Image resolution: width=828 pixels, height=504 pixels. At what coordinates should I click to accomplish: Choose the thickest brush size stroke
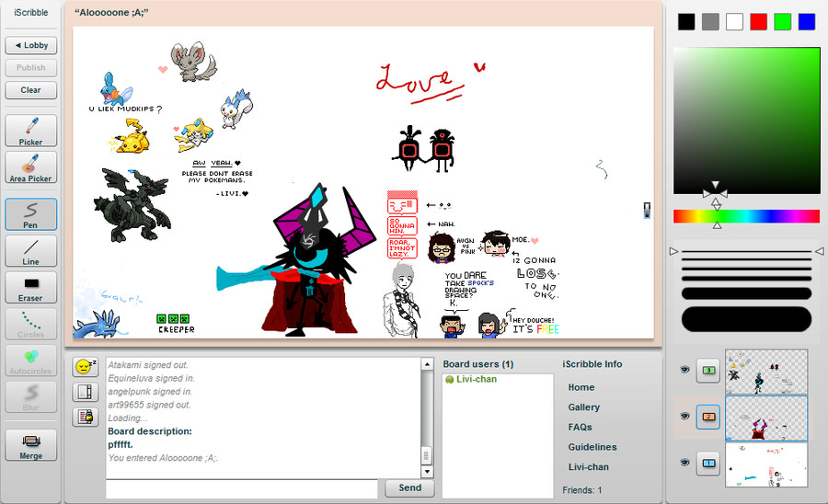pyautogui.click(x=746, y=319)
